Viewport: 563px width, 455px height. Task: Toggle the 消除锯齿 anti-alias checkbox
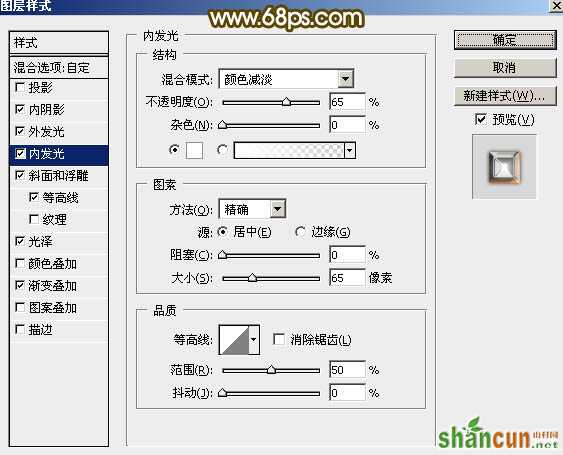(x=279, y=339)
